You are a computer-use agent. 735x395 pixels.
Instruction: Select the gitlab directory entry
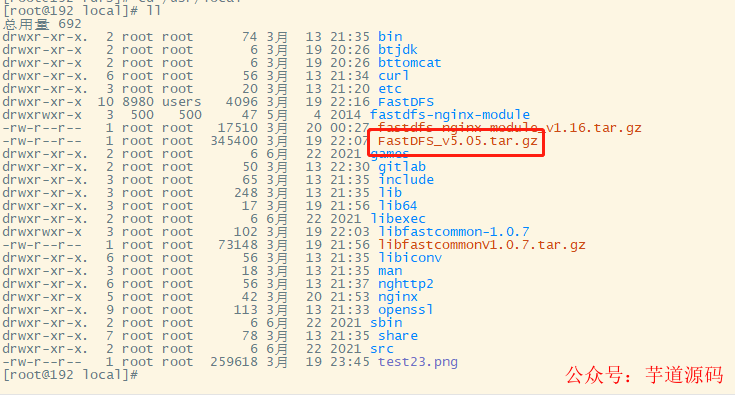pyautogui.click(x=402, y=167)
